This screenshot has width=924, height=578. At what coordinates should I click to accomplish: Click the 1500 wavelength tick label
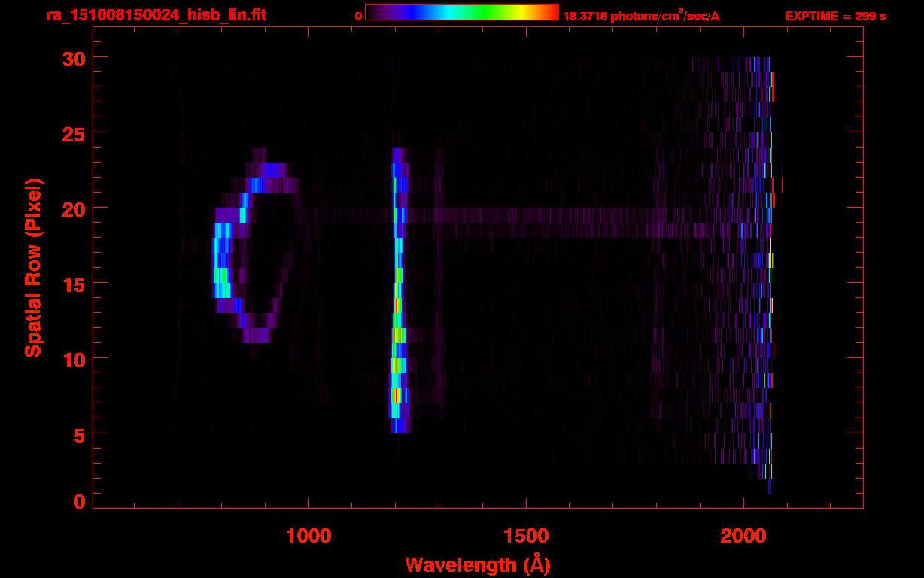(x=526, y=536)
